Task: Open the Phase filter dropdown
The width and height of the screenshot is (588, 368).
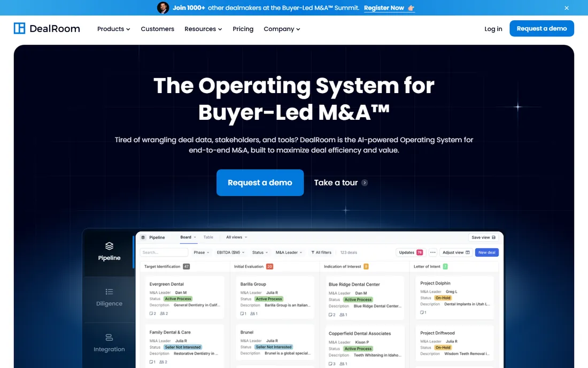Action: (202, 252)
